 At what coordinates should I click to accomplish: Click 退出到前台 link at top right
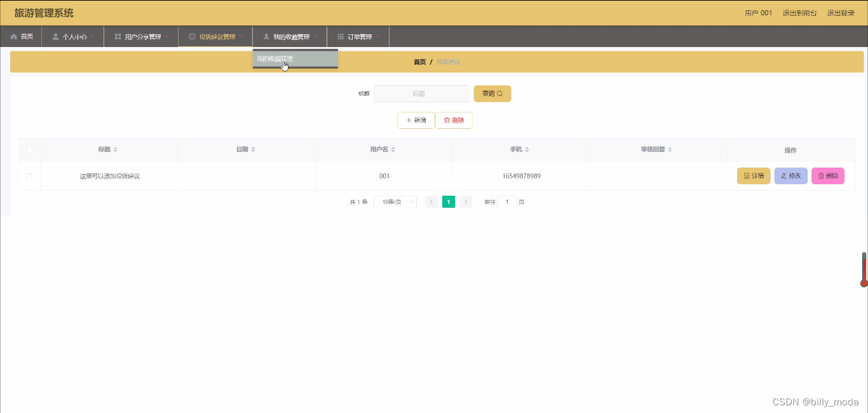click(800, 13)
